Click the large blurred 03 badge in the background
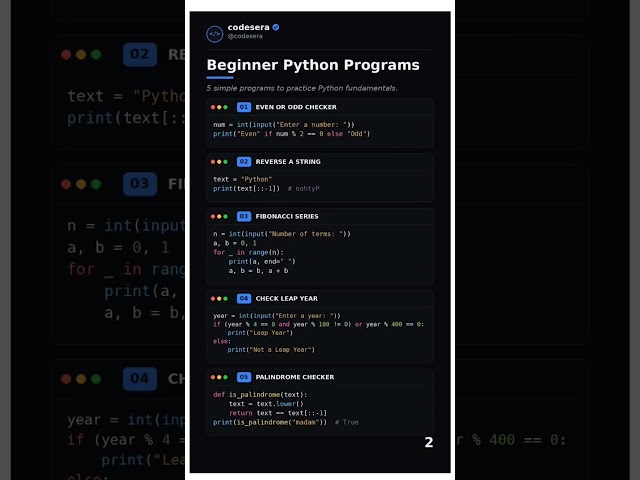 coord(140,184)
